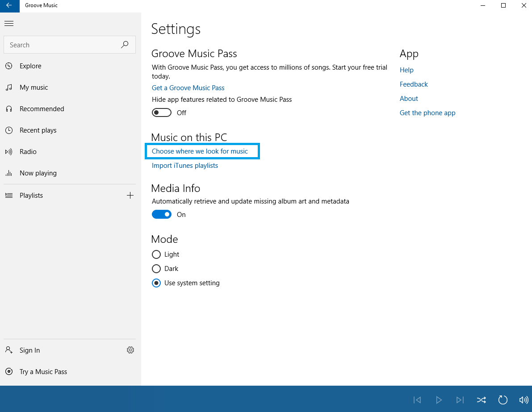Viewport: 532px width, 412px height.
Task: Select Light mode
Action: click(156, 254)
